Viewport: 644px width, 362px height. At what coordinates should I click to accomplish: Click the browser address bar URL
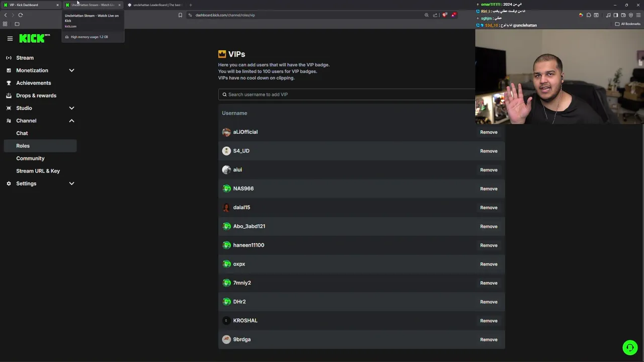pyautogui.click(x=225, y=15)
